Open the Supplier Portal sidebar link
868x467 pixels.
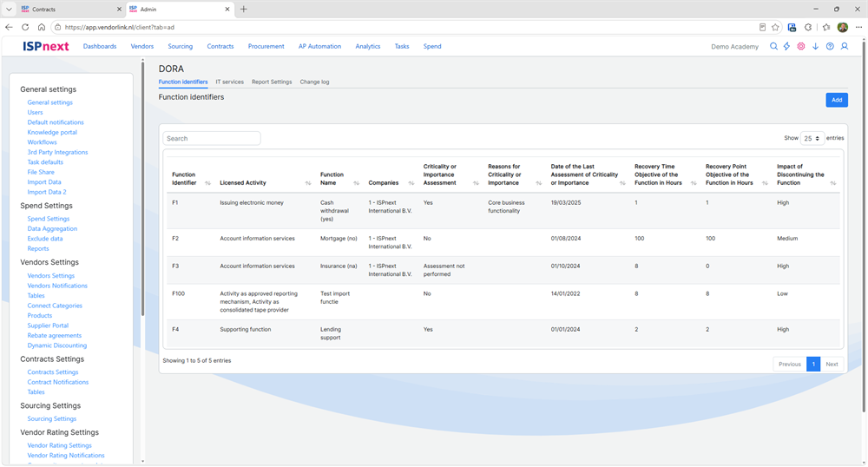click(x=48, y=326)
